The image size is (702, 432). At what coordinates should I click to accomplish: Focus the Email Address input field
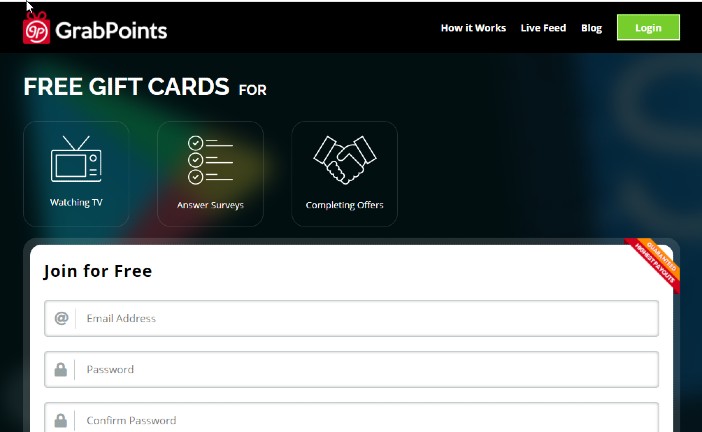click(x=351, y=318)
